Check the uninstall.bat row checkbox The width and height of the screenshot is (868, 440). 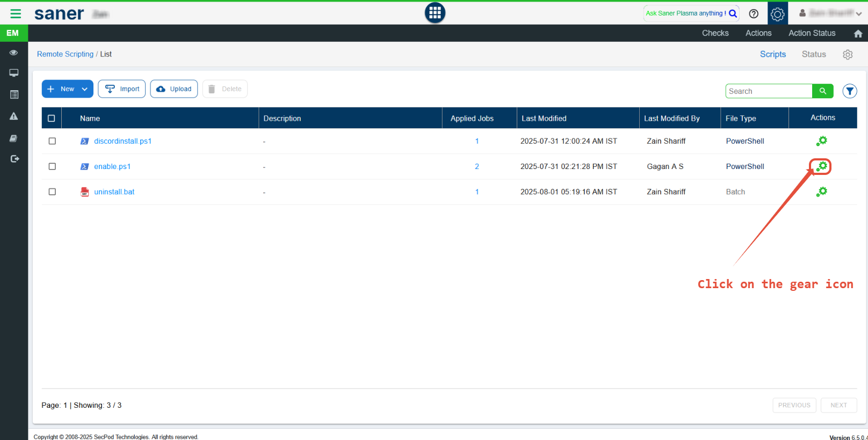(52, 192)
